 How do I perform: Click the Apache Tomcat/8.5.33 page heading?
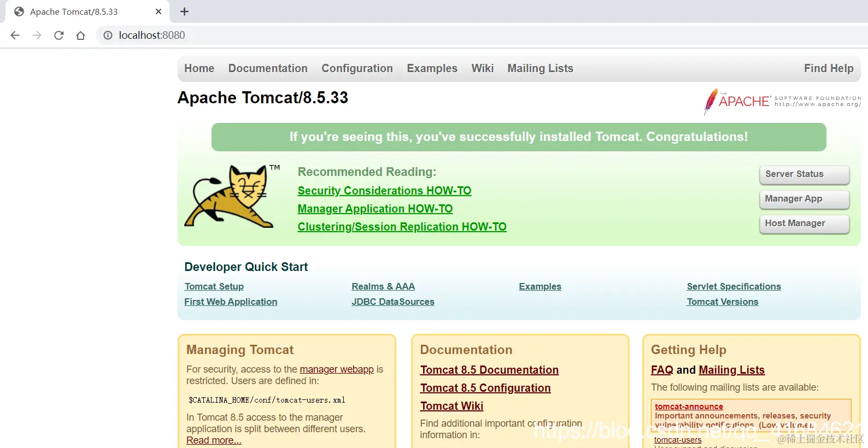(263, 98)
